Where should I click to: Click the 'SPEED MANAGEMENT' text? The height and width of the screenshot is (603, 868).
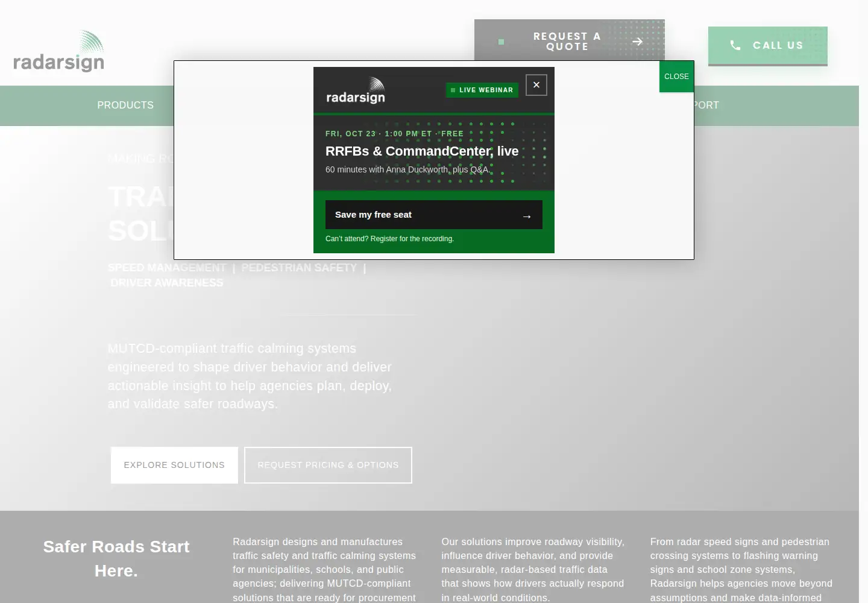[167, 268]
